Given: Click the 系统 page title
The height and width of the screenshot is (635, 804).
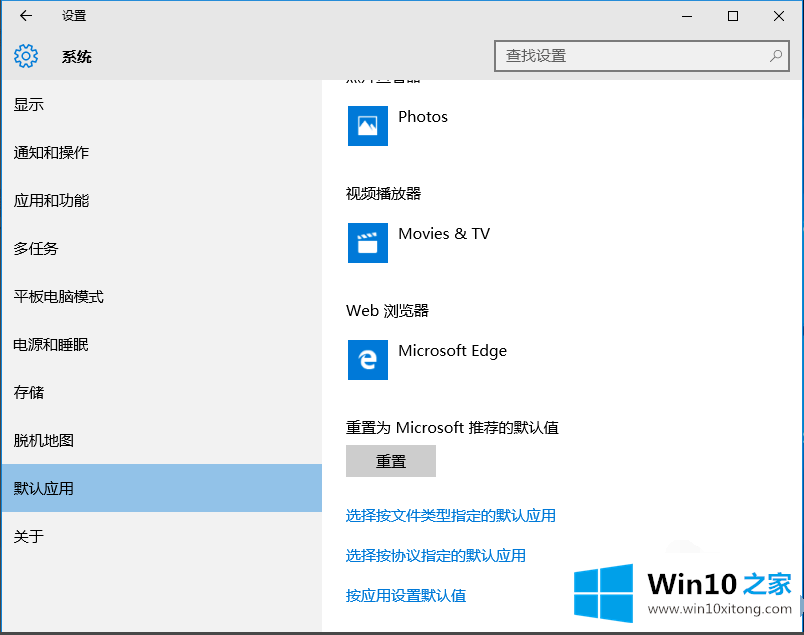Looking at the screenshot, I should [x=77, y=56].
